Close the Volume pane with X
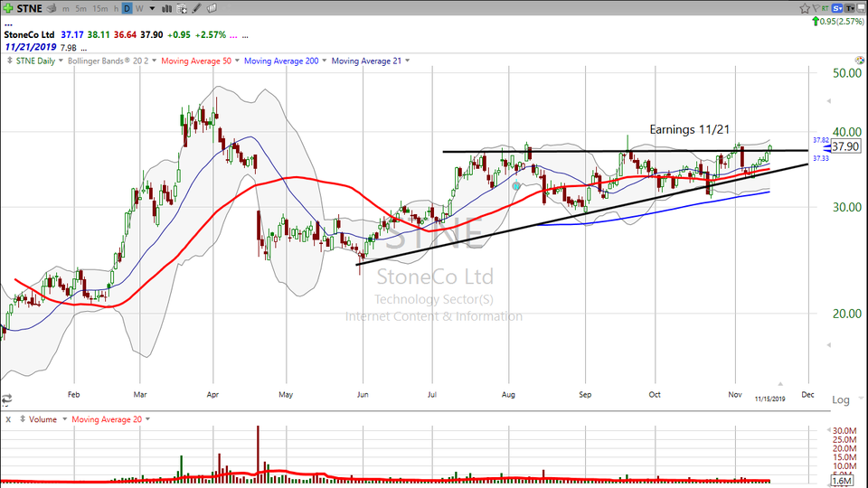 [8, 419]
